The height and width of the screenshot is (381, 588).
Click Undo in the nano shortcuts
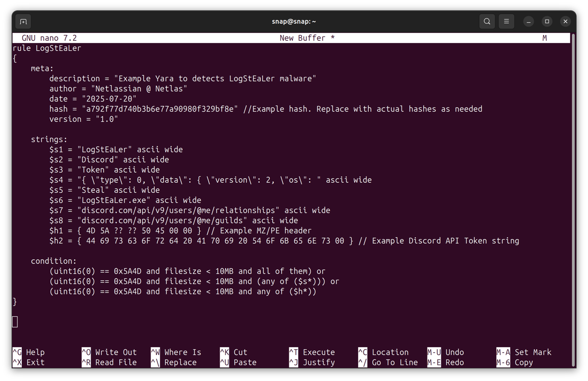click(x=454, y=352)
